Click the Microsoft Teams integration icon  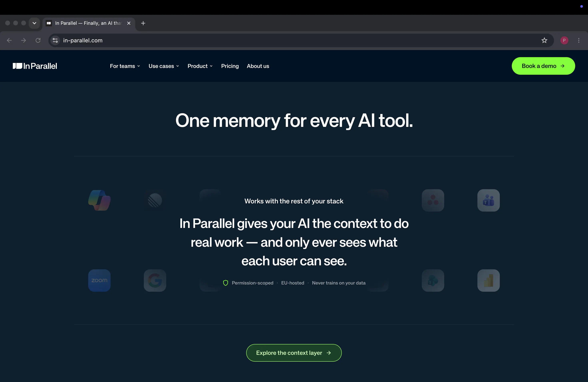488,200
